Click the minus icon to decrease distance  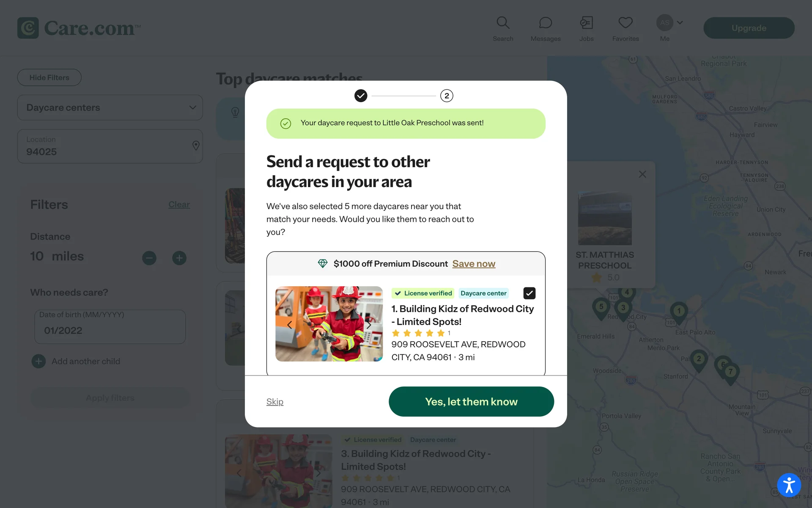pos(149,258)
